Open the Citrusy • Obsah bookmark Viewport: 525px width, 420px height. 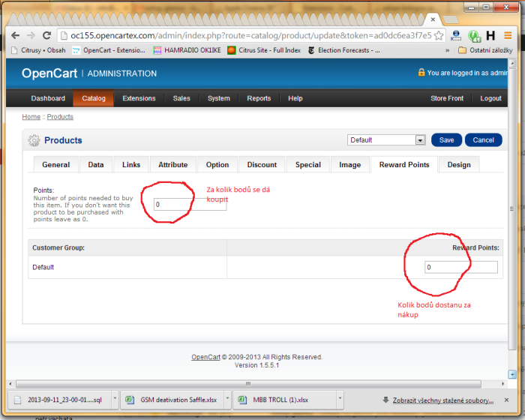click(38, 50)
